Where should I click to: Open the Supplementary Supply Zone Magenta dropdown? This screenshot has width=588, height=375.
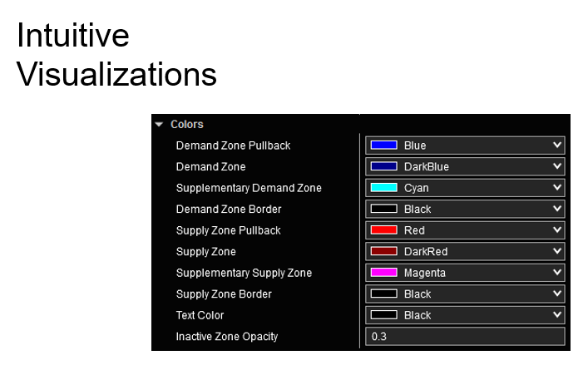coord(556,273)
